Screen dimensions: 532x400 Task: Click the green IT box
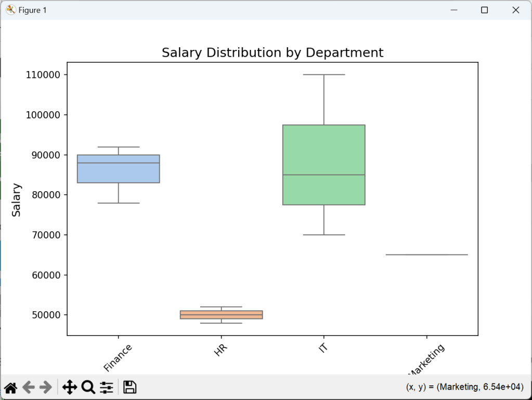pyautogui.click(x=323, y=156)
